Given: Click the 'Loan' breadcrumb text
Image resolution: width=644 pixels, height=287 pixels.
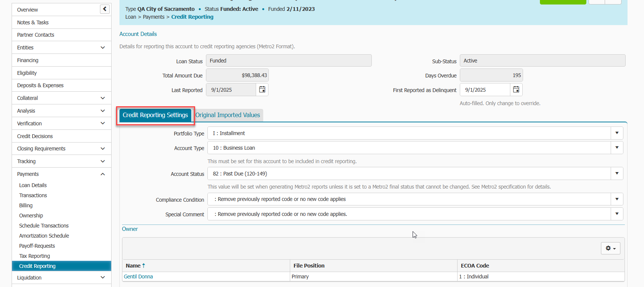Looking at the screenshot, I should [x=131, y=17].
